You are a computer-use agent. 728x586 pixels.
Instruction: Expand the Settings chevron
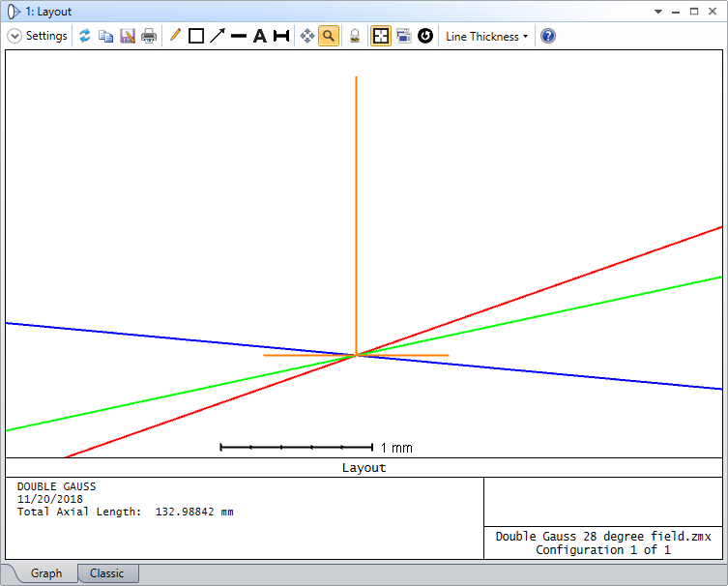tap(15, 36)
